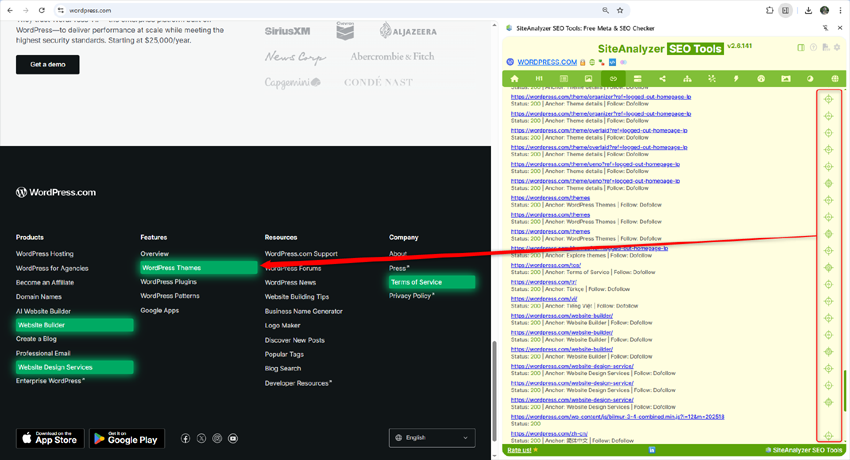This screenshot has height=460, width=850.
Task: Open the bilmur combined.min.js link
Action: pyautogui.click(x=617, y=417)
